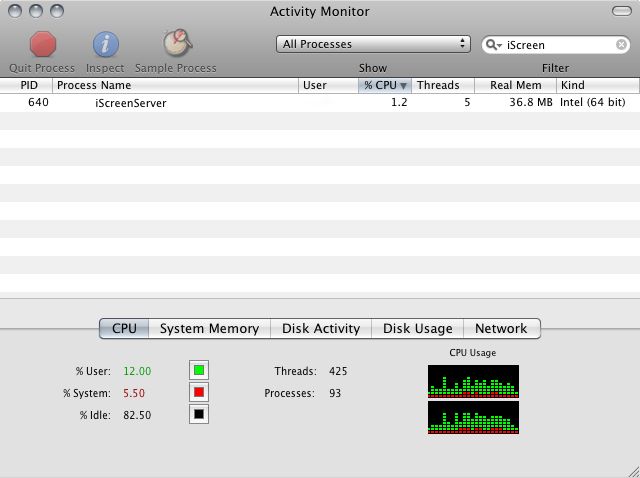Click the lower CPU Usage graph
The image size is (640, 478).
click(473, 417)
